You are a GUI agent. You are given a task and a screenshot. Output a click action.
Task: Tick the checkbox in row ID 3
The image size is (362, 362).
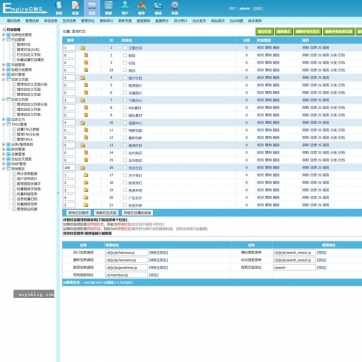tap(125, 63)
